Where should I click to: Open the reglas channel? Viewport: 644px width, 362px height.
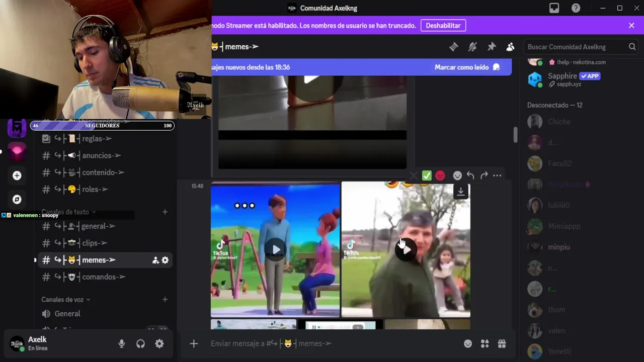click(x=106, y=138)
